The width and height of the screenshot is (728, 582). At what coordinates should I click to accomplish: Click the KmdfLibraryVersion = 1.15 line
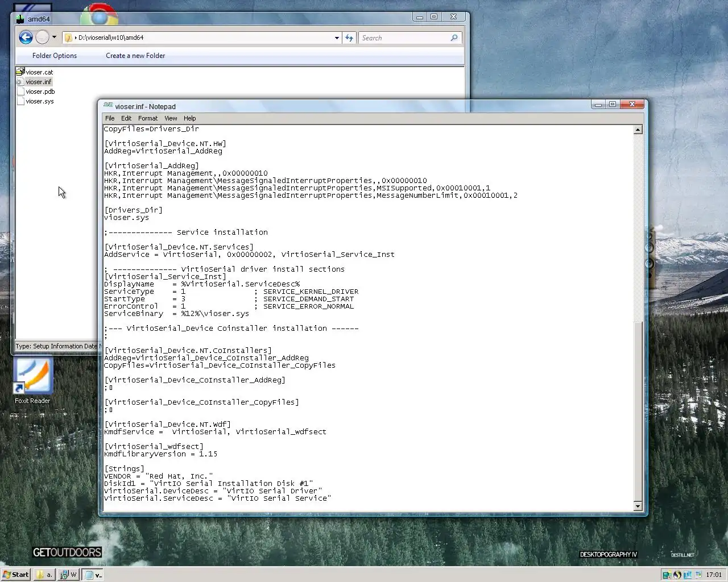160,454
